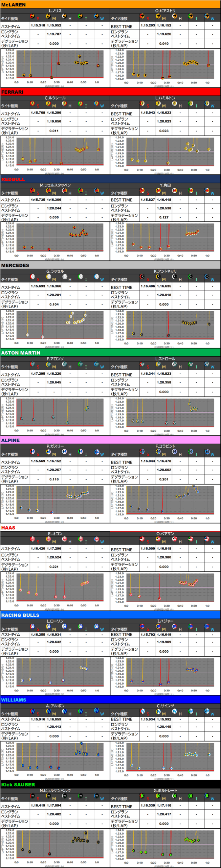Select Verstappen's long run time 1:20.244
Image resolution: width=221 pixels, height=868 pixels.
click(x=54, y=208)
